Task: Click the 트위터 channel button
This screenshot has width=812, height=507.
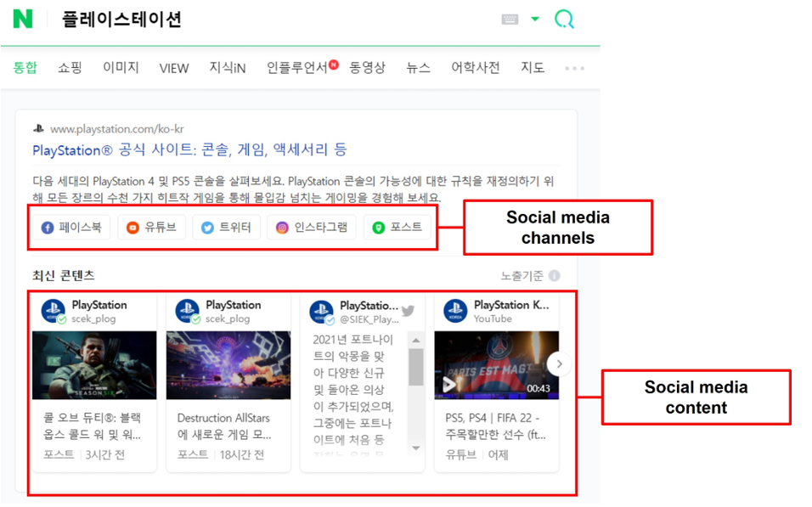Action: [x=226, y=228]
